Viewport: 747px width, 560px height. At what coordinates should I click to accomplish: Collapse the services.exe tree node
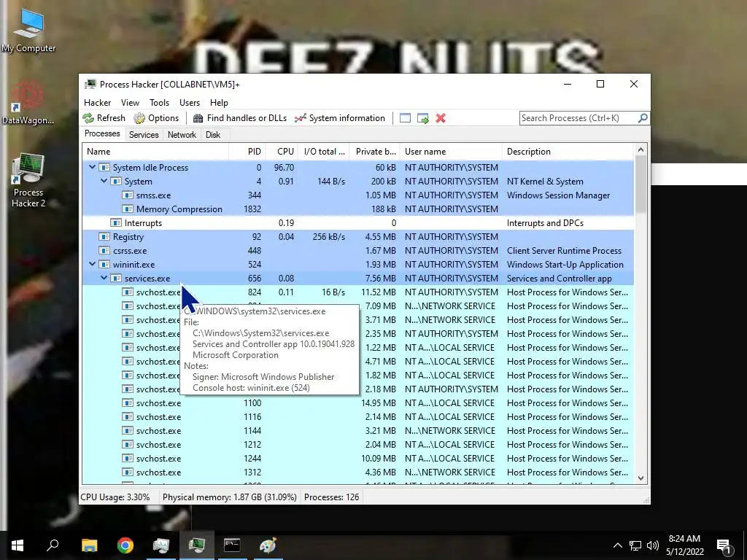[x=104, y=278]
